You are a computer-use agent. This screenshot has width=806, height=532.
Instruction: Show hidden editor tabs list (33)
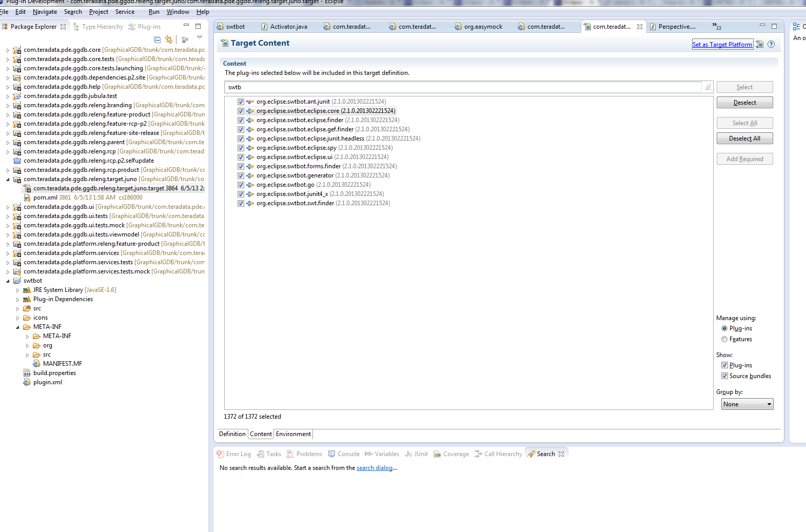(x=717, y=26)
